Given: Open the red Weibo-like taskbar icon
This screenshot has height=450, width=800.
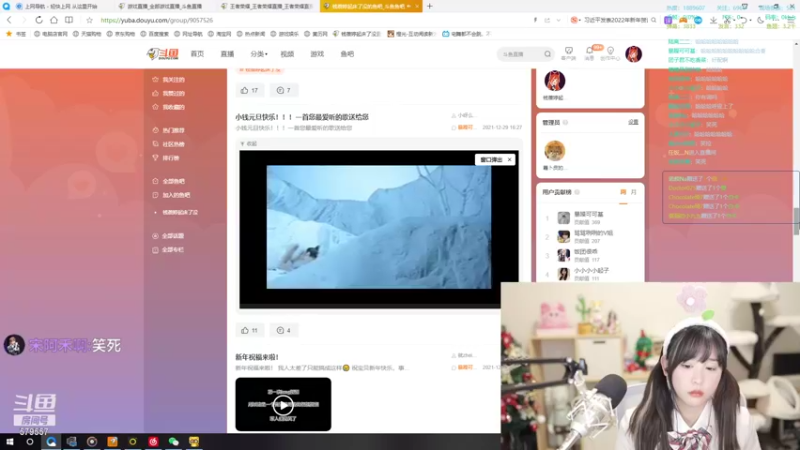Looking at the screenshot, I should point(153,442).
